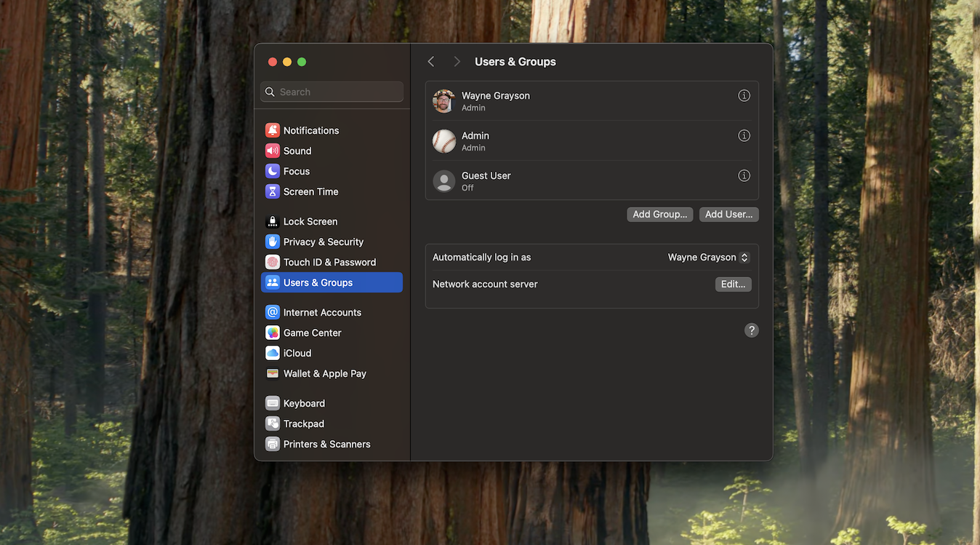Viewport: 980px width, 545px height.
Task: Open the Touch ID & Password fingerprint icon
Action: [273, 262]
